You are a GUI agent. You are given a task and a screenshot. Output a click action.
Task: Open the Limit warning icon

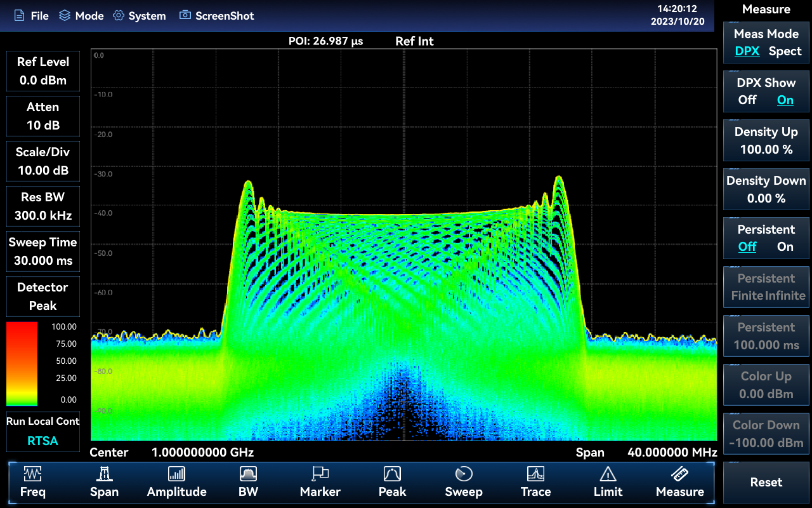[x=608, y=474]
